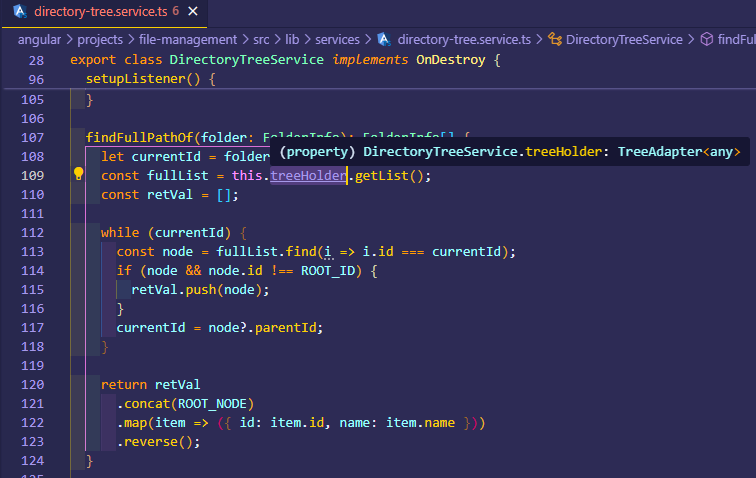This screenshot has width=756, height=478.
Task: Click the highlighted treeHolder property
Action: 307,175
